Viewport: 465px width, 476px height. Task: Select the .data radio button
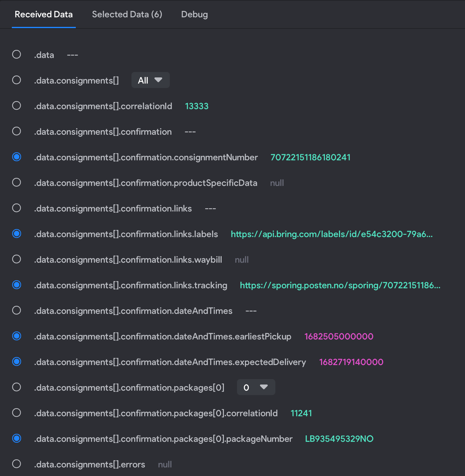(17, 54)
